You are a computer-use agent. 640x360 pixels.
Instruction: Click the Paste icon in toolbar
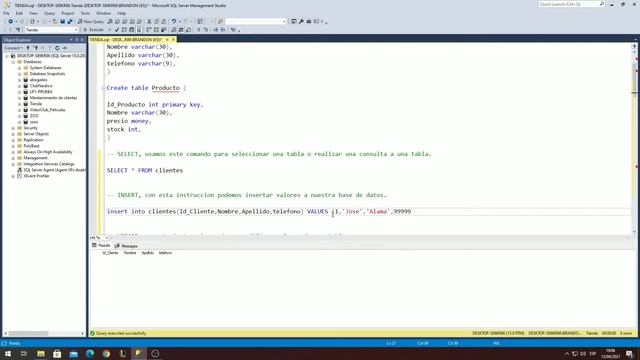164,21
